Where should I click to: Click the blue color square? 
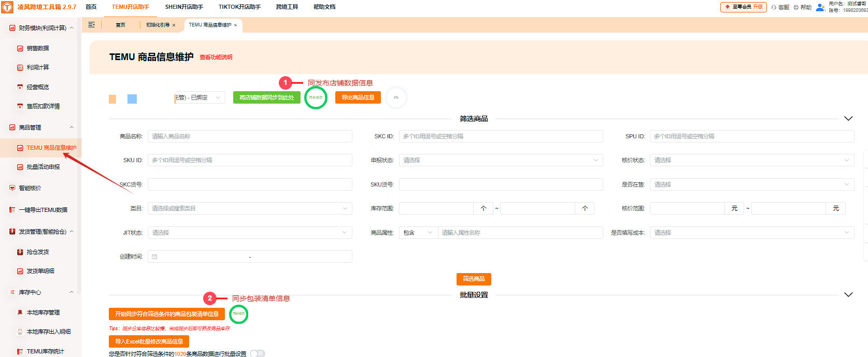pos(132,99)
